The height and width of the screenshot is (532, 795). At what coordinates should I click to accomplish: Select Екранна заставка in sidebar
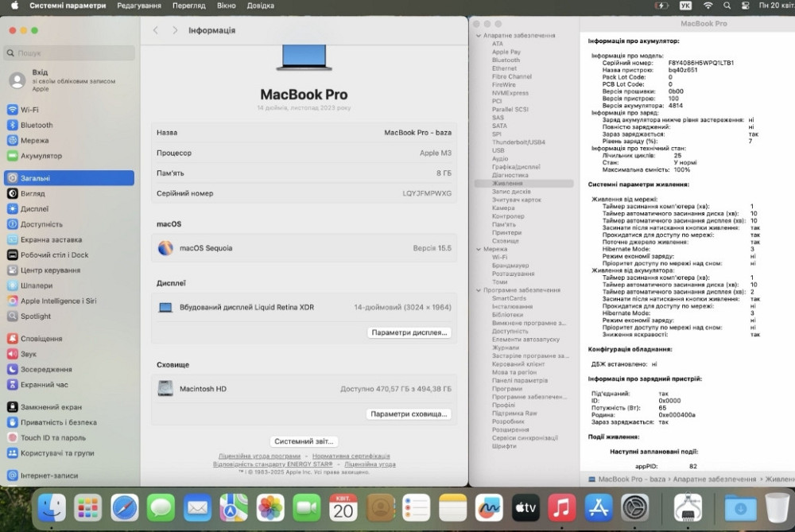(x=45, y=239)
